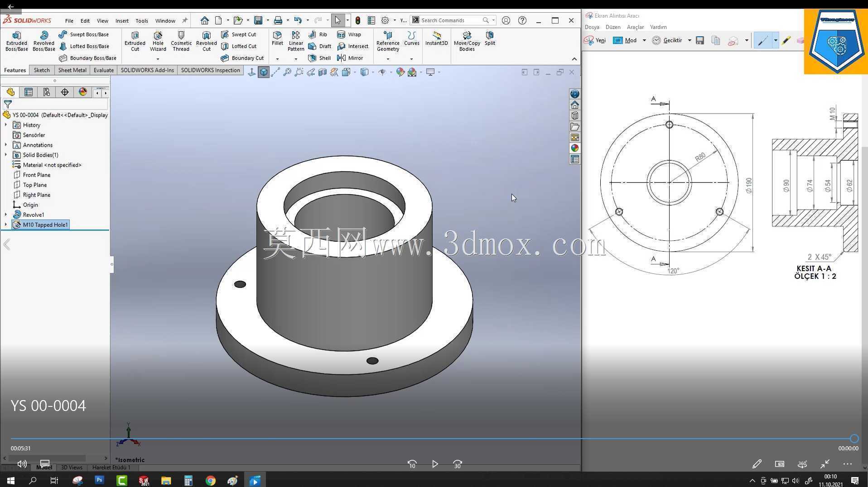This screenshot has height=487, width=868.
Task: Choose the Swept Cut command
Action: 238,34
